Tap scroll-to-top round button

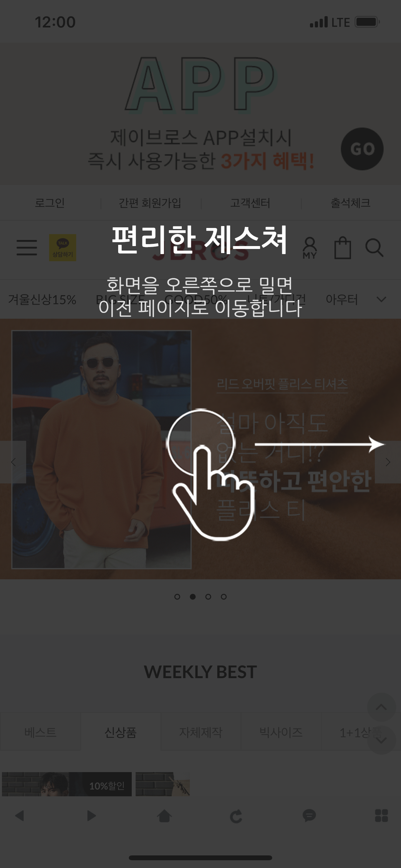381,707
